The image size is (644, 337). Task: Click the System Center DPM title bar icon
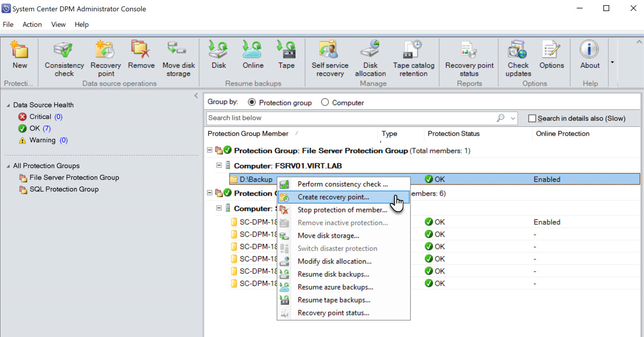tap(7, 8)
